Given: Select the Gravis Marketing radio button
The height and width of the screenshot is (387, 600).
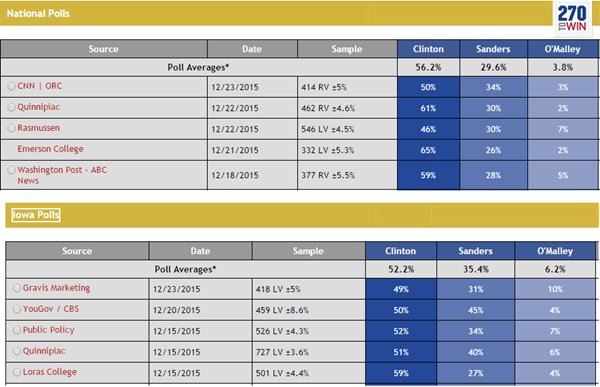Looking at the screenshot, I should pyautogui.click(x=17, y=288).
